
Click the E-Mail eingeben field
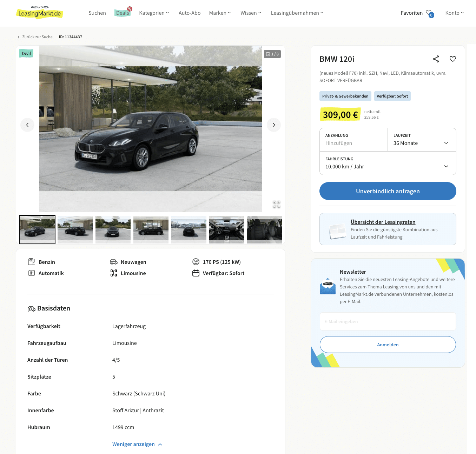(388, 321)
